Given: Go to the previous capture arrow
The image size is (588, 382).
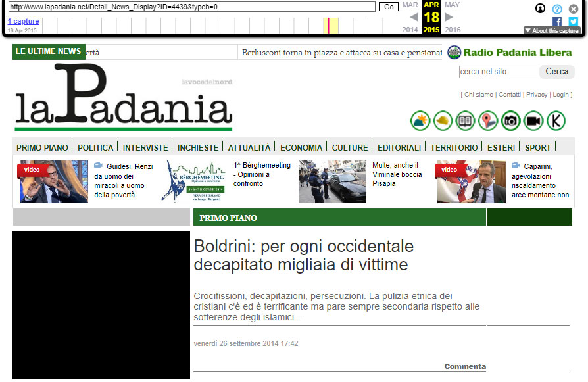Looking at the screenshot, I should click(414, 17).
